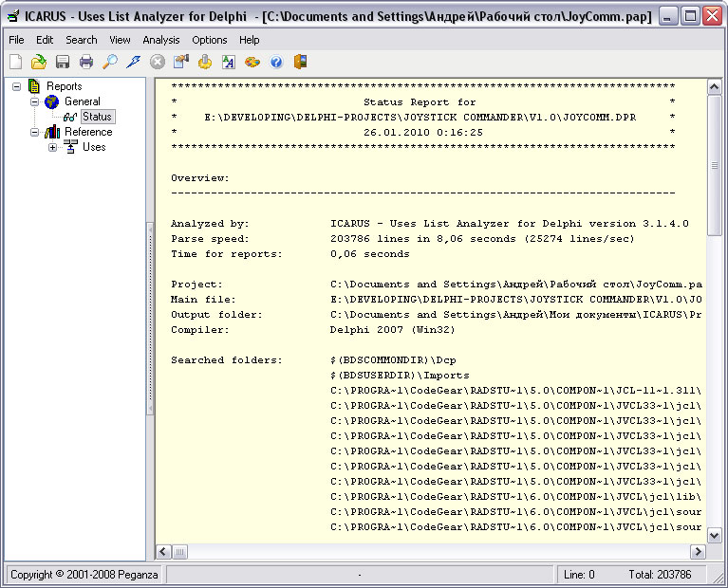
Task: Open the font settings icon
Action: coord(229,62)
